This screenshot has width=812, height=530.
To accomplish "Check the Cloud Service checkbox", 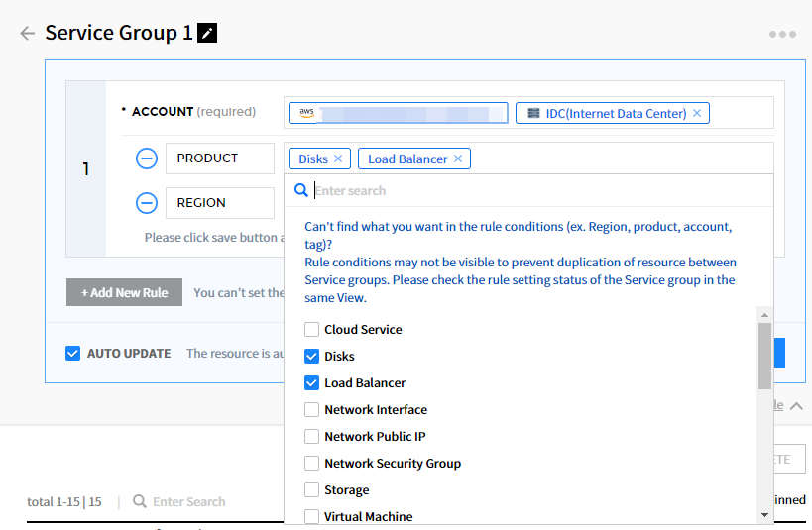I will (x=311, y=329).
